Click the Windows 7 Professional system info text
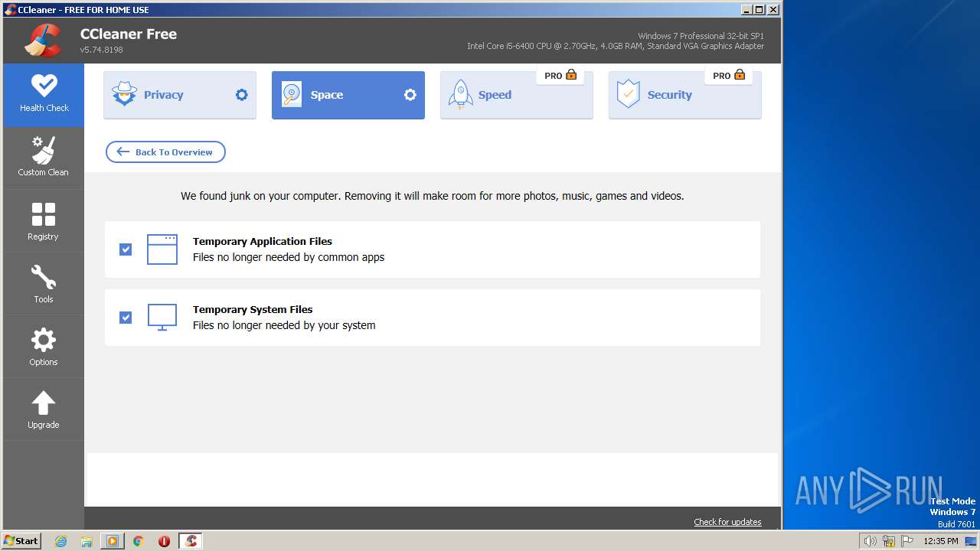Viewport: 980px width, 551px height. click(x=701, y=36)
